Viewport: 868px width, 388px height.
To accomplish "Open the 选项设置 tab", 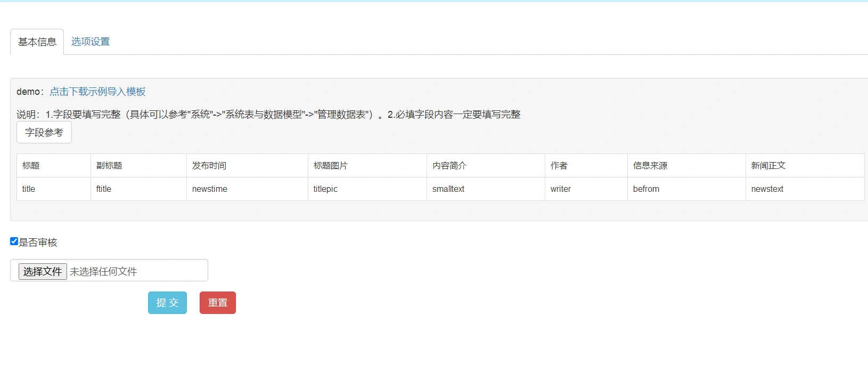I will tap(91, 42).
